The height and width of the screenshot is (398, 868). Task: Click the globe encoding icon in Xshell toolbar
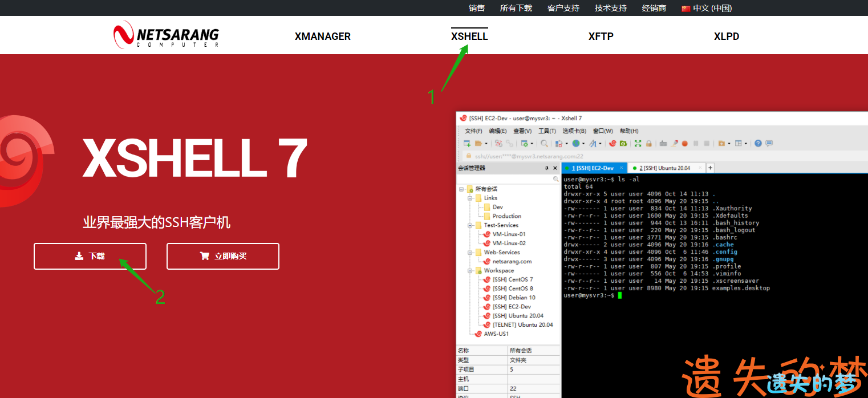pyautogui.click(x=576, y=143)
